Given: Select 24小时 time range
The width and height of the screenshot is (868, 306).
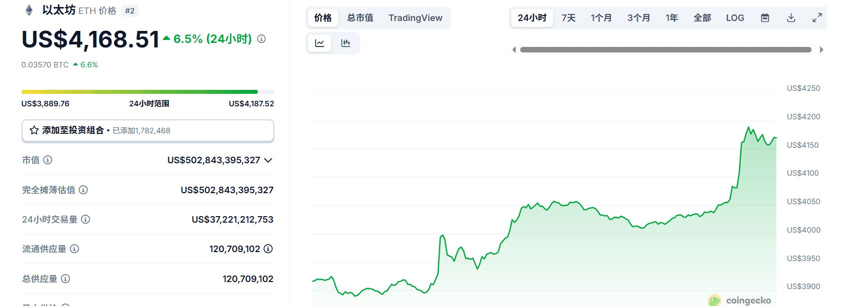Looking at the screenshot, I should 532,18.
